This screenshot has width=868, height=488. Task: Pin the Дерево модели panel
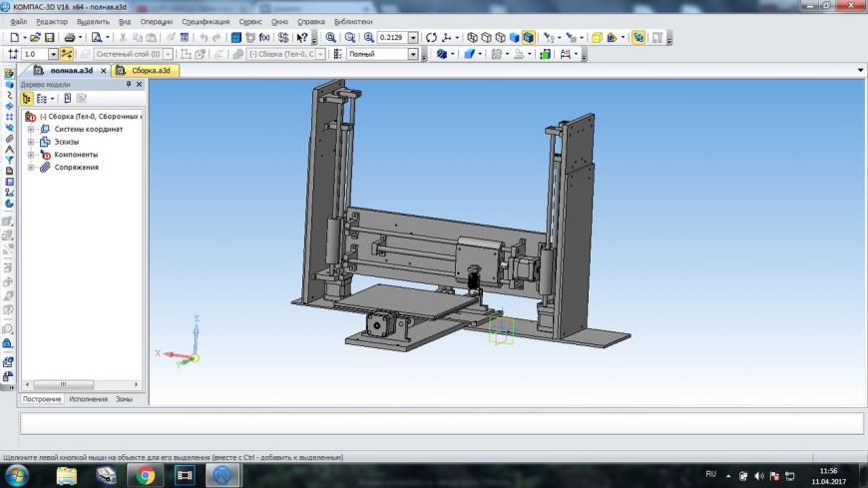click(128, 85)
